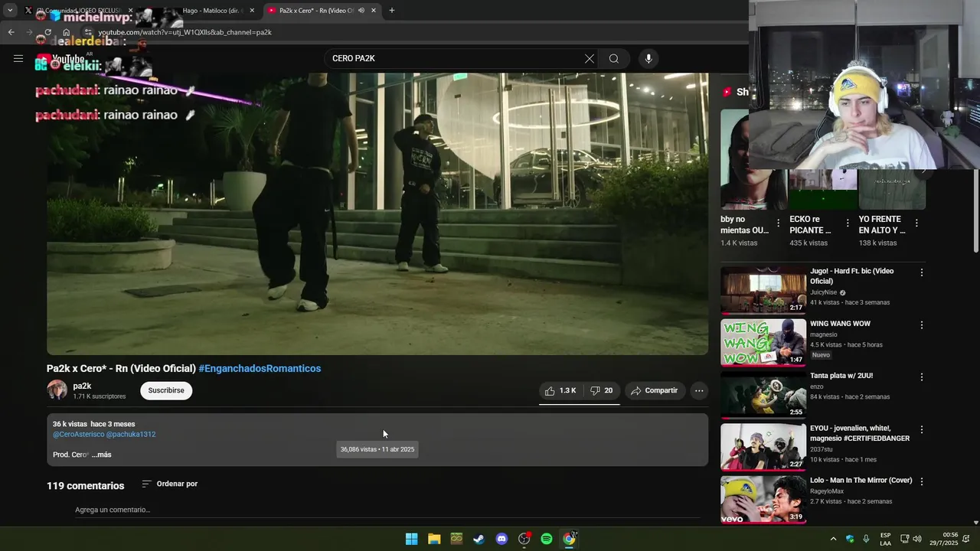This screenshot has height=551, width=980.
Task: Open File Explorer from taskbar
Action: click(434, 539)
